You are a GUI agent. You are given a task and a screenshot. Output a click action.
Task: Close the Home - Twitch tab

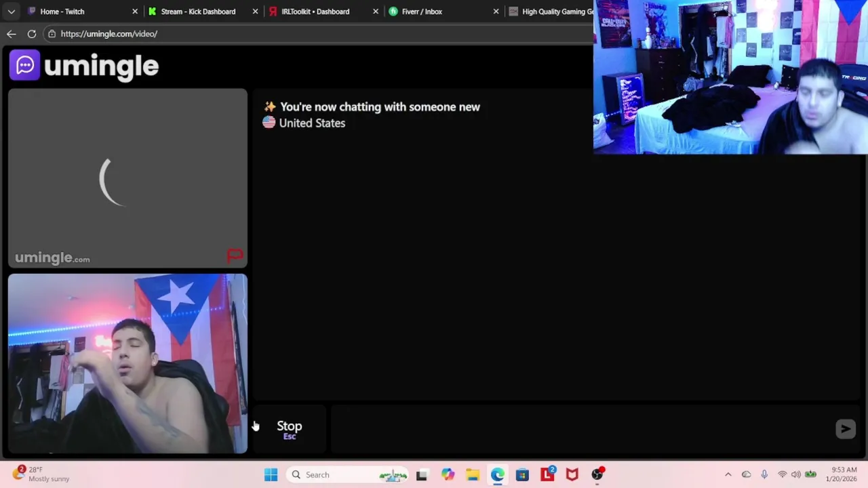134,12
